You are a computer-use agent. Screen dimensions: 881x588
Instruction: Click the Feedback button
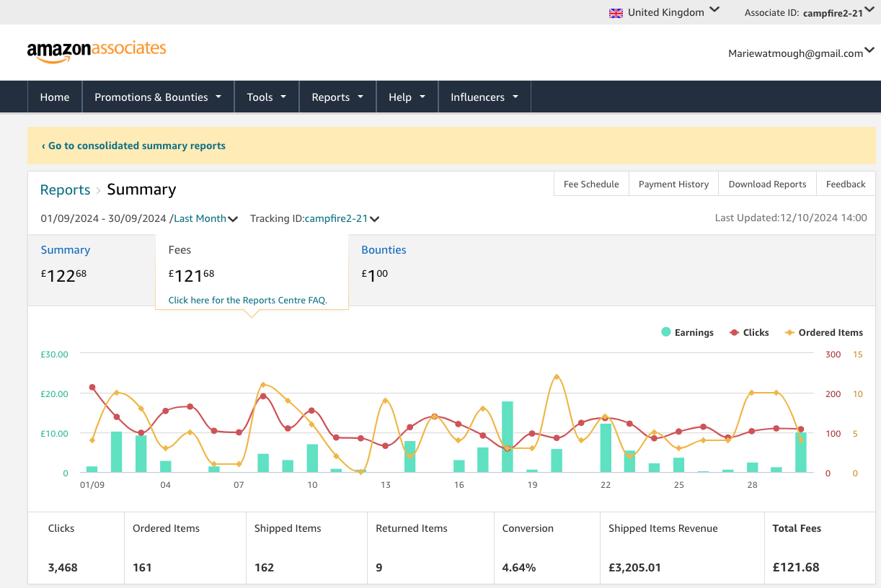846,184
